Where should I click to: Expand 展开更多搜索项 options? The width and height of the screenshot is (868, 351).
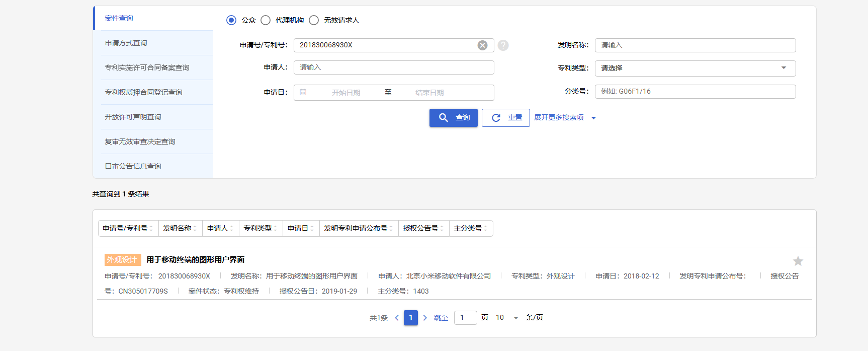coord(564,117)
